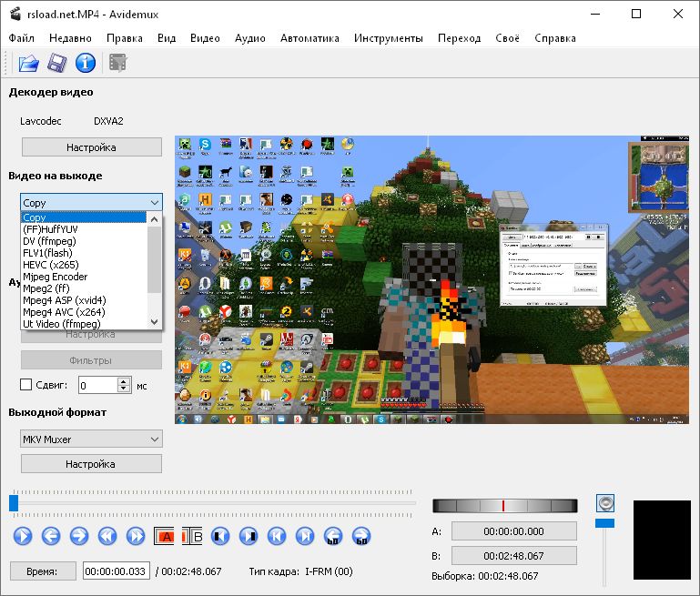Open the file information icon

(x=86, y=63)
